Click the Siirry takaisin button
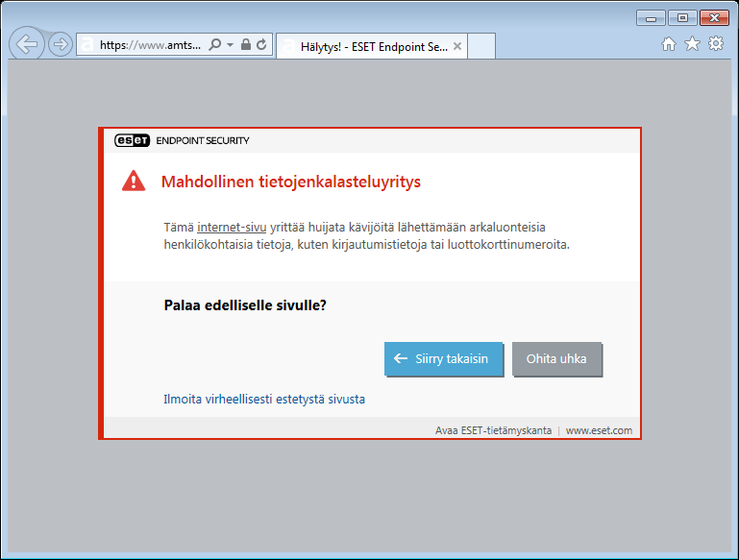 pos(444,358)
